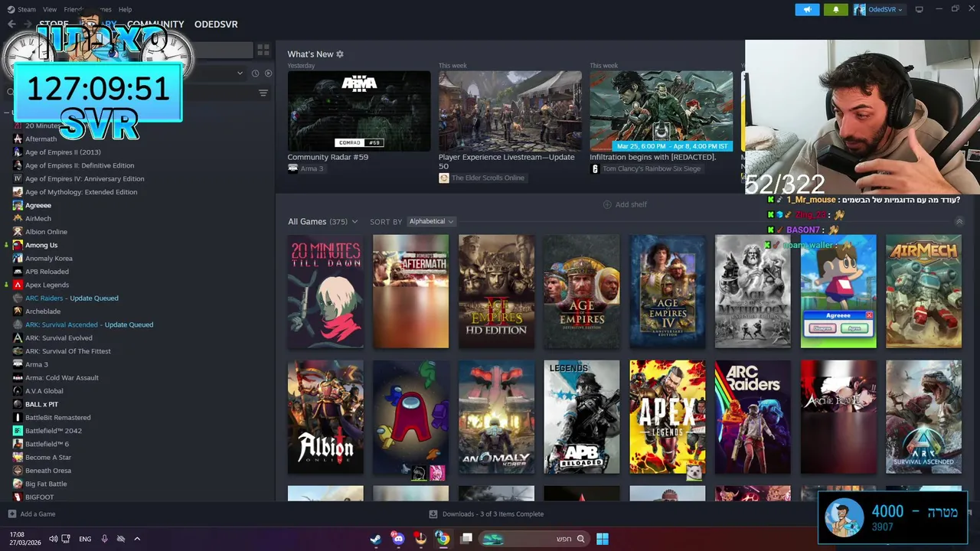Open What's New settings gear
The width and height of the screenshot is (980, 551).
click(340, 54)
